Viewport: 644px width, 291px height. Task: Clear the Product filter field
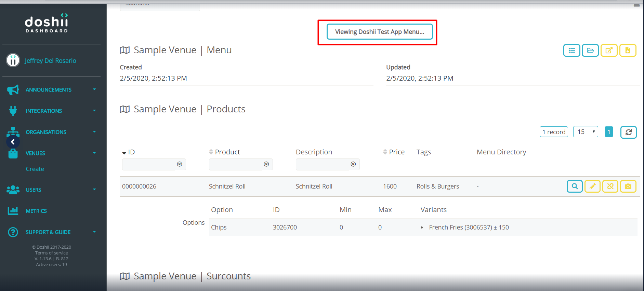pyautogui.click(x=266, y=164)
